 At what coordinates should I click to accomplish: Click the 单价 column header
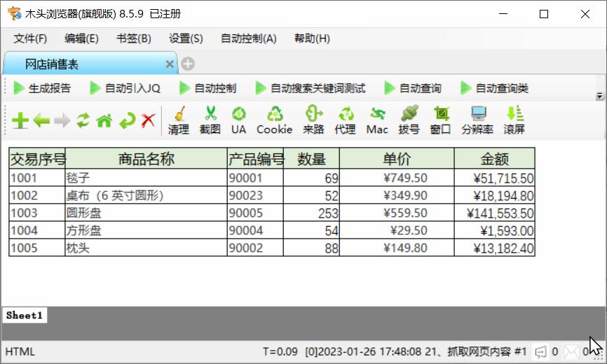pyautogui.click(x=397, y=158)
